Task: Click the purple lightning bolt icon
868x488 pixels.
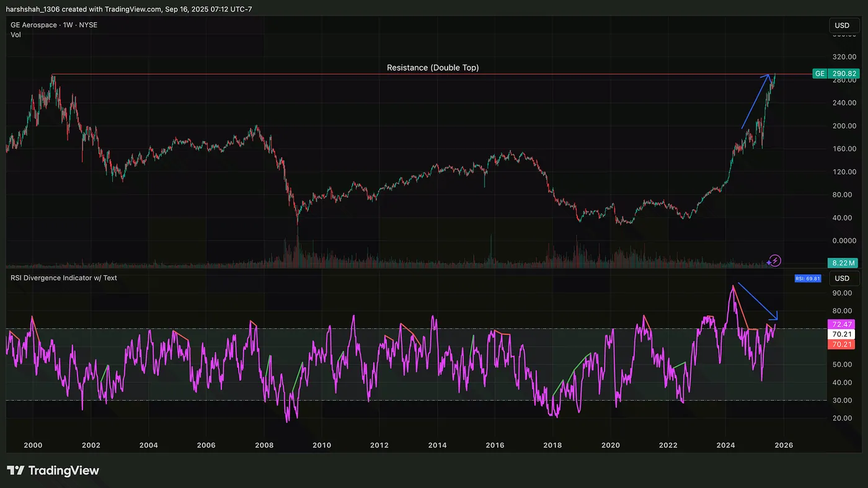Action: 775,260
